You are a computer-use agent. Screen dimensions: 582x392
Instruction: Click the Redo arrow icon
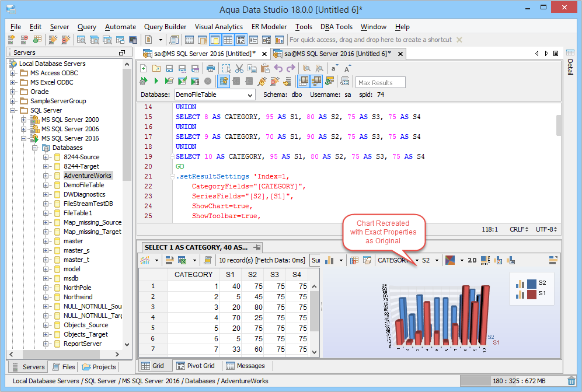(291, 68)
